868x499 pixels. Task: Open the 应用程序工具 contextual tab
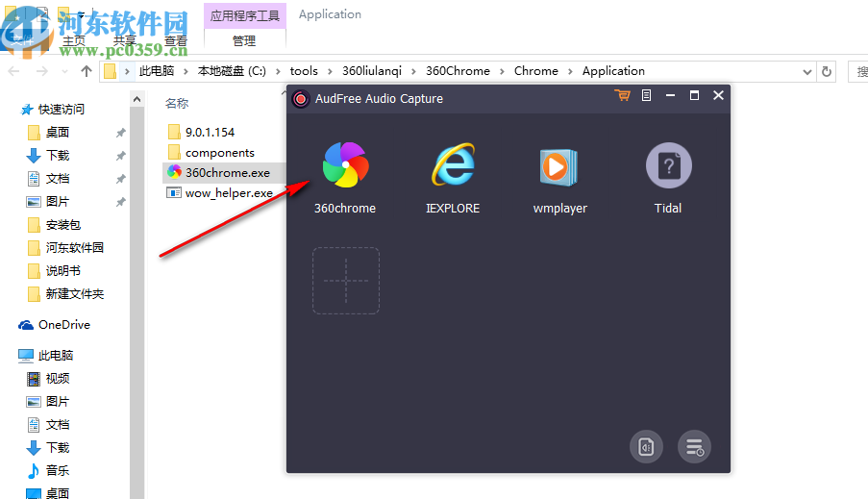(245, 15)
